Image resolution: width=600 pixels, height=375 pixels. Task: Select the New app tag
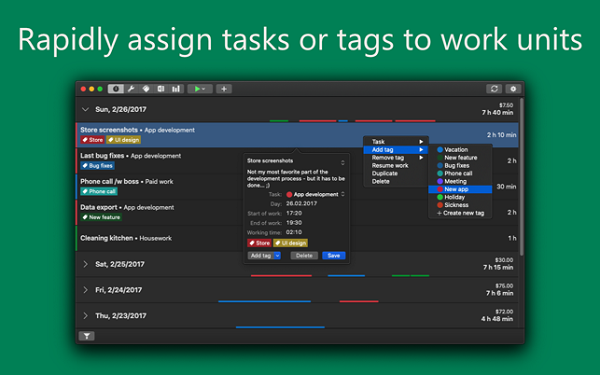pyautogui.click(x=460, y=189)
